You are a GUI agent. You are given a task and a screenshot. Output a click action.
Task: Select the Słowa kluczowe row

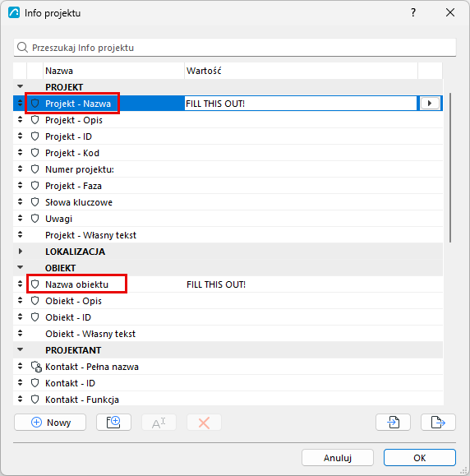point(228,202)
